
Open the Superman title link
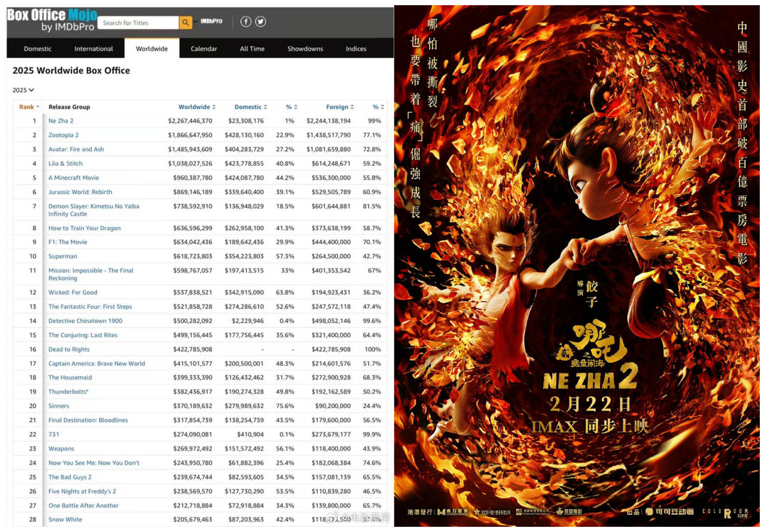click(x=62, y=257)
